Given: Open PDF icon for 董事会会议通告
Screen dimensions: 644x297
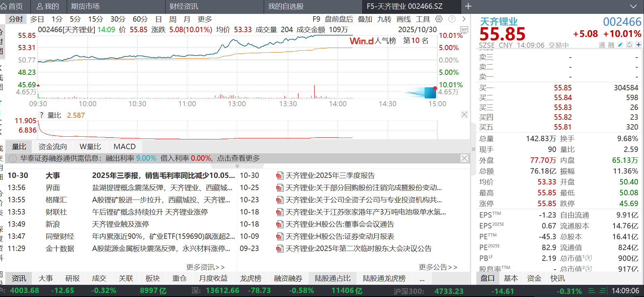Looking at the screenshot, I should pos(280,224).
